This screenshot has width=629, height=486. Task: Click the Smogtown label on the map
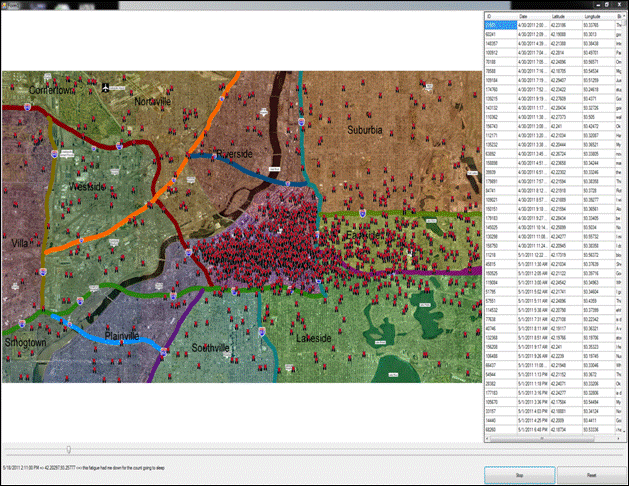tap(25, 343)
